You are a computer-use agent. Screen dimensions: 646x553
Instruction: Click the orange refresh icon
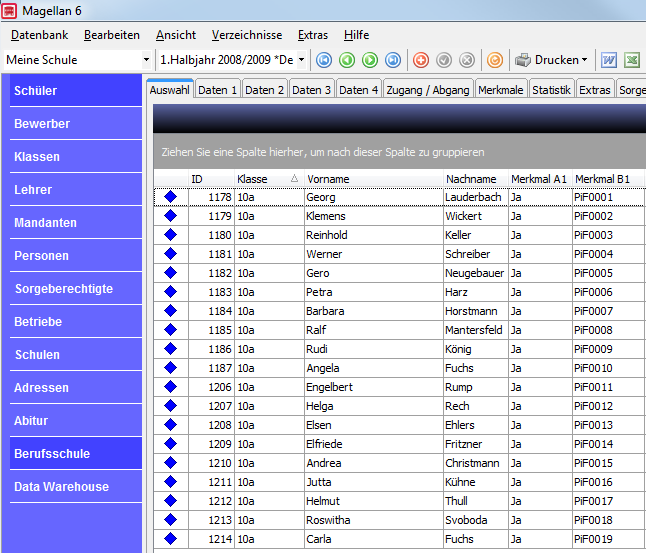495,60
